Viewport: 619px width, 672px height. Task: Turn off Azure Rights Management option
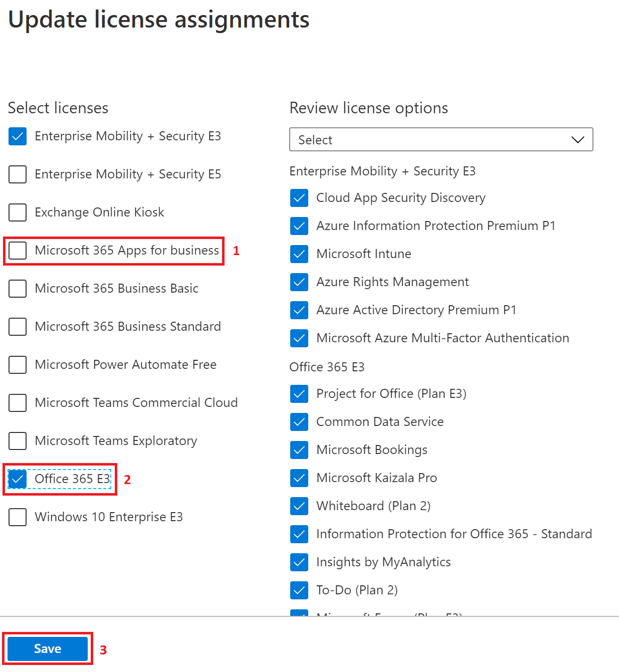click(x=299, y=282)
